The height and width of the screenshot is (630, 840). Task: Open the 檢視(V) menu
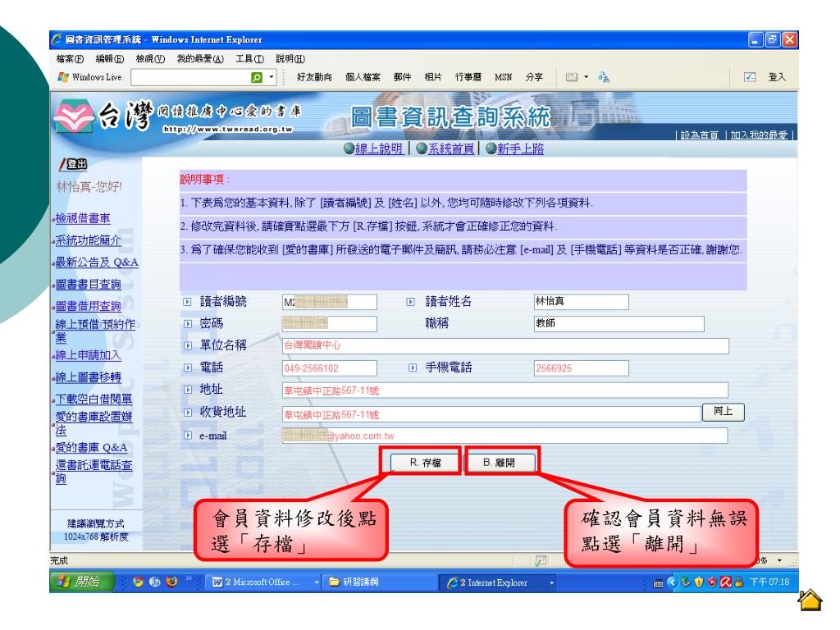pos(151,59)
